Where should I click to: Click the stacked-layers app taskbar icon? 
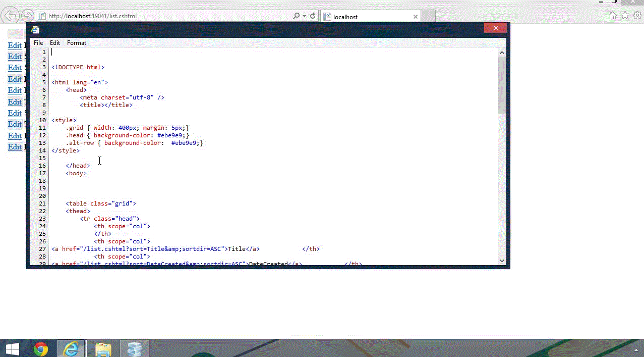135,349
